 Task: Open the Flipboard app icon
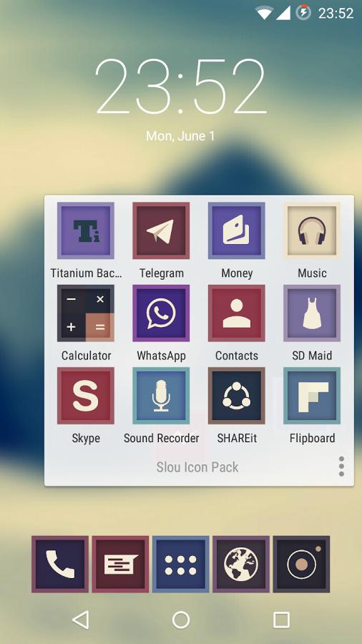coord(312,396)
